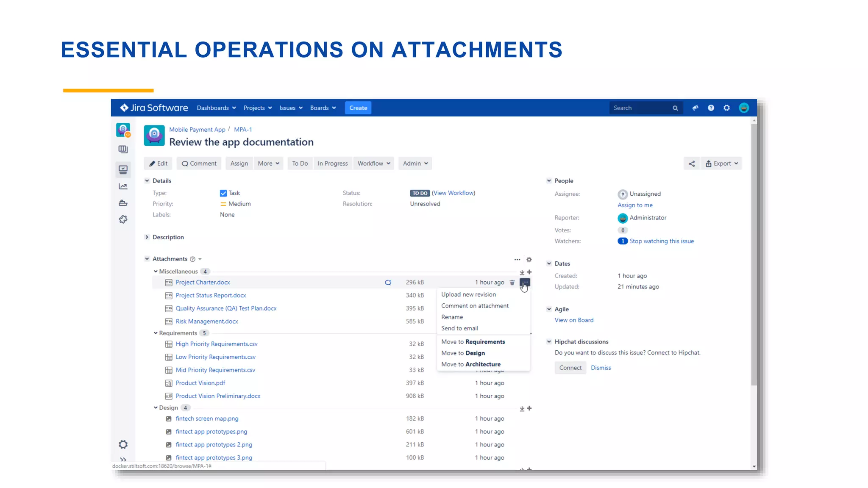Choose Comment on attachment
This screenshot has width=868, height=488.
coord(475,306)
